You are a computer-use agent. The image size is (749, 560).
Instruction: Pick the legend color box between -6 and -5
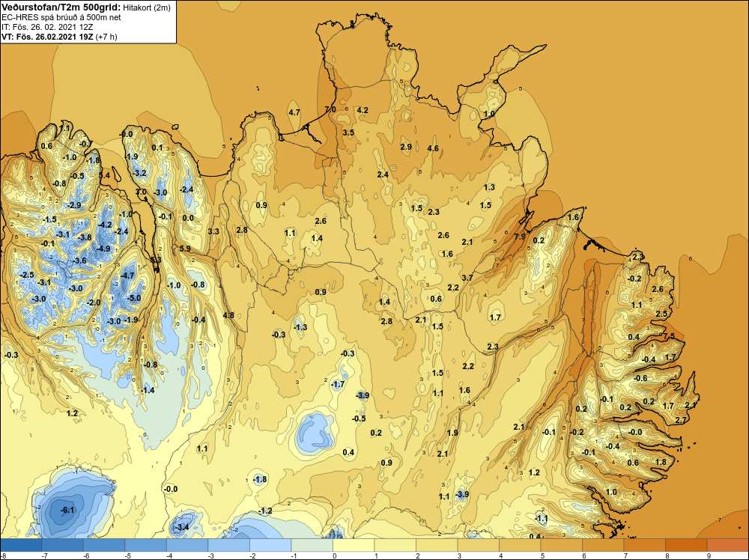coord(104,545)
